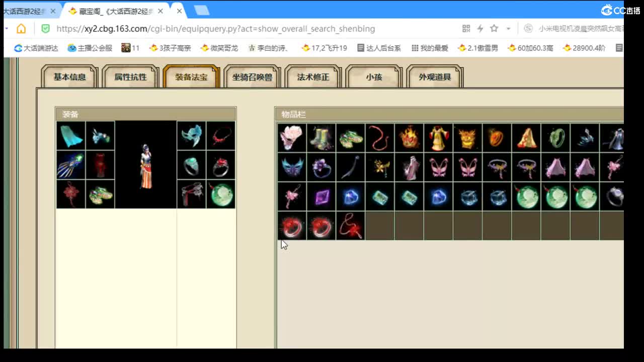Open the 17,2飞升19 bookmark

point(325,48)
